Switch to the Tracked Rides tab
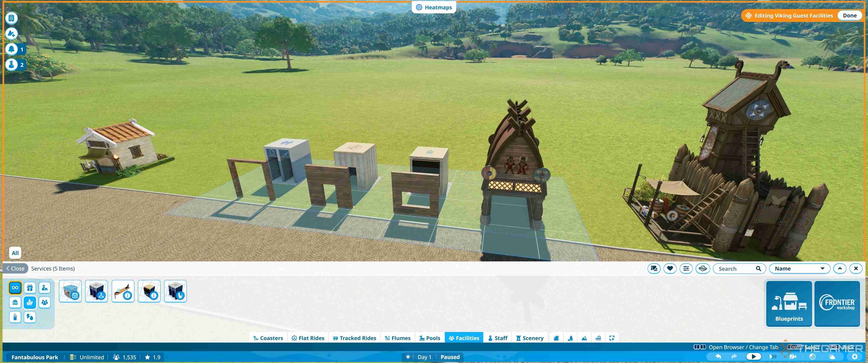Screen dimensions: 868x363 click(354, 338)
